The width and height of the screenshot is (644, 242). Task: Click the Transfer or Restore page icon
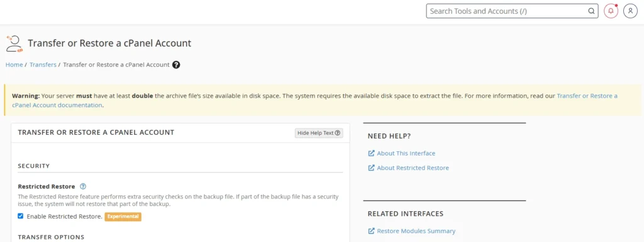click(14, 43)
